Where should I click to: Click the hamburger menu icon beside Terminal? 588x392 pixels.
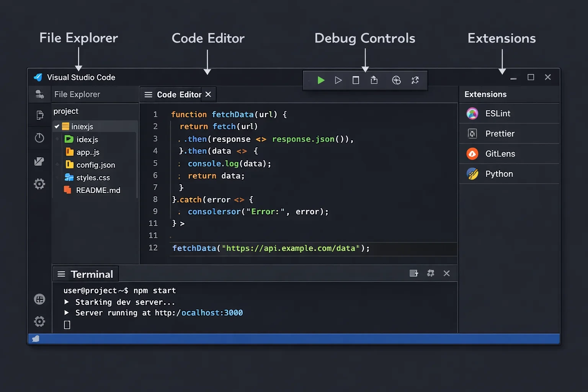point(61,274)
